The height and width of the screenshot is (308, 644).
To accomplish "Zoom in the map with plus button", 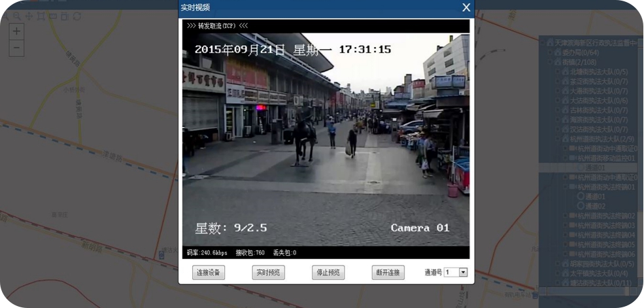I will 17,31.
